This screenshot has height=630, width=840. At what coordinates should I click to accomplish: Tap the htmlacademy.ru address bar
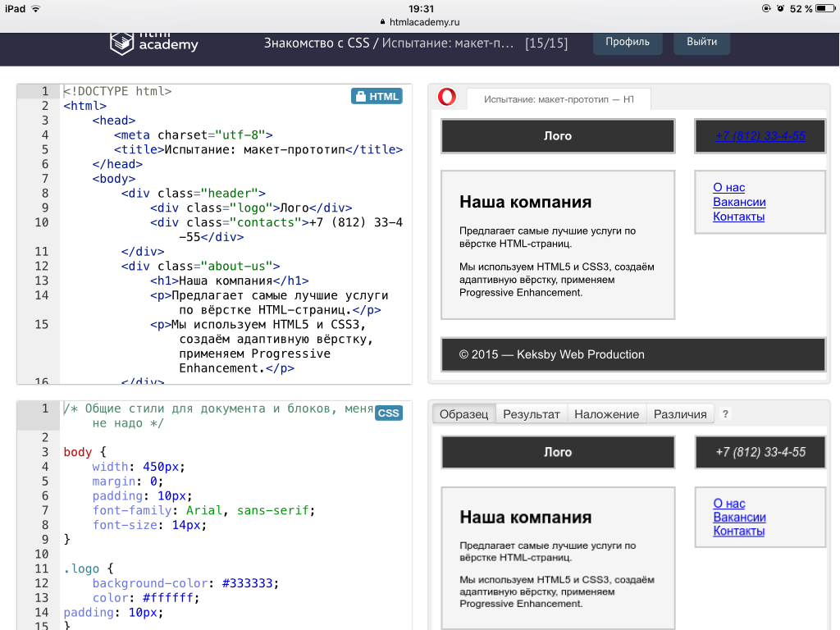click(420, 22)
